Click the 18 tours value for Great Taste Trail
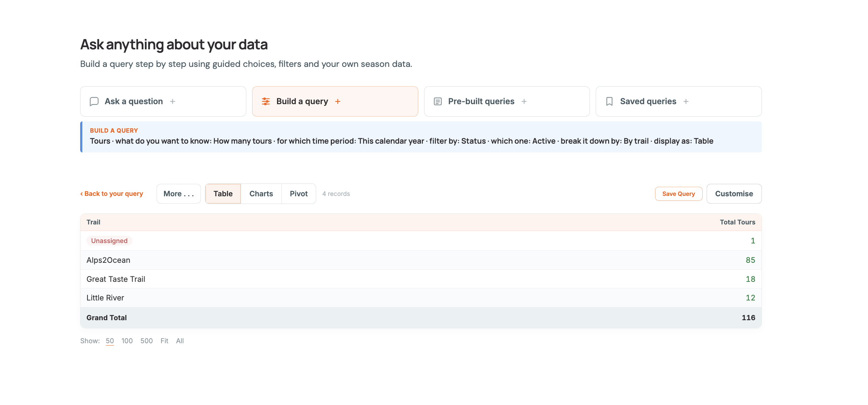 tap(751, 279)
